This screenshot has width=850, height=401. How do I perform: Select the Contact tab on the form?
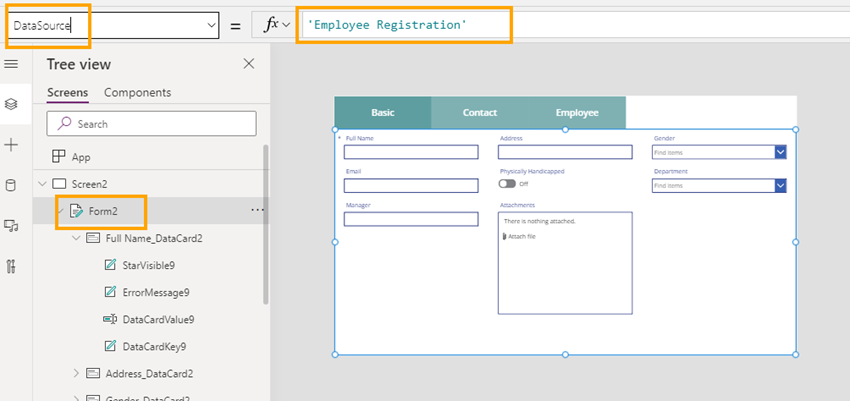[480, 113]
